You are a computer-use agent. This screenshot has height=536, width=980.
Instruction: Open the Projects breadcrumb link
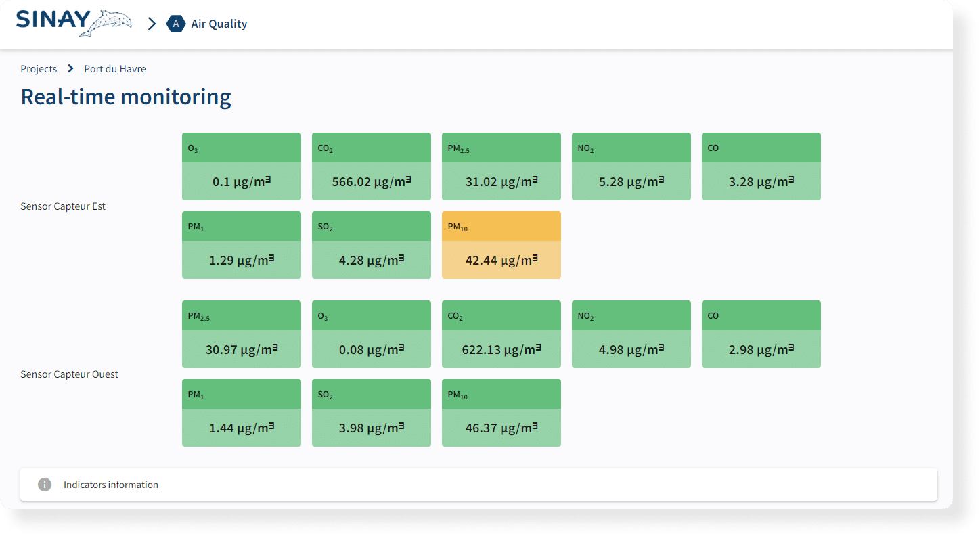point(39,68)
